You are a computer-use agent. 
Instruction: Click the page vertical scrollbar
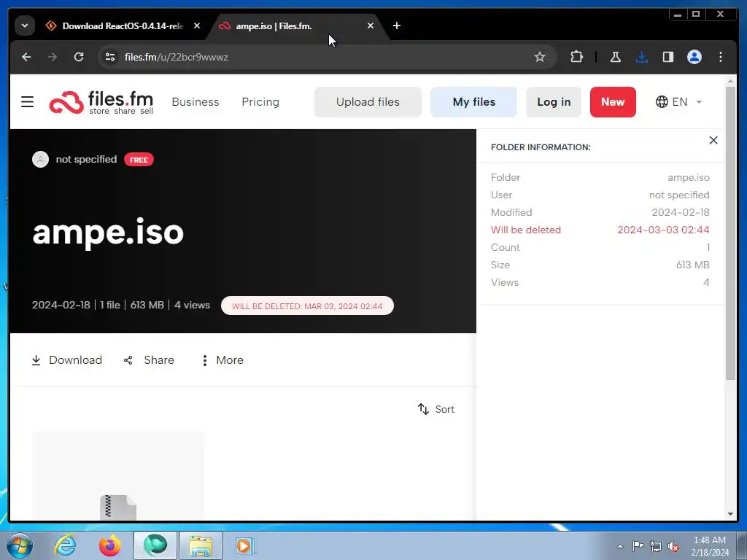(x=730, y=233)
